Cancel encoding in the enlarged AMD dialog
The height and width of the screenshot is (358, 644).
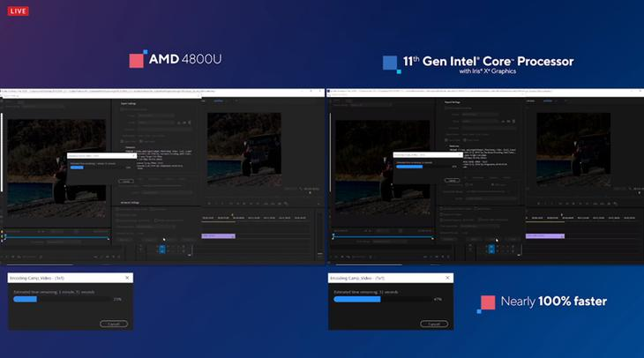(x=114, y=324)
